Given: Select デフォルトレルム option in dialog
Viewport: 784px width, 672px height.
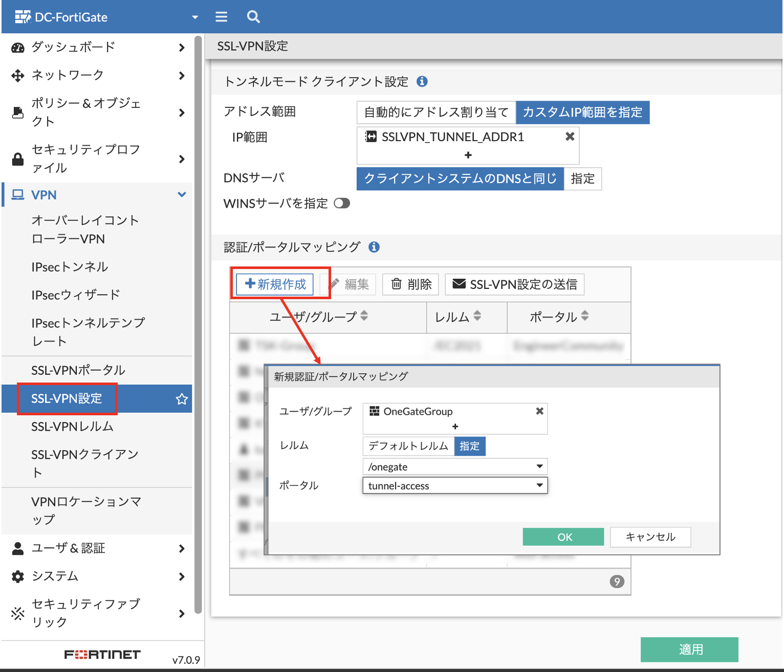Looking at the screenshot, I should click(x=408, y=446).
